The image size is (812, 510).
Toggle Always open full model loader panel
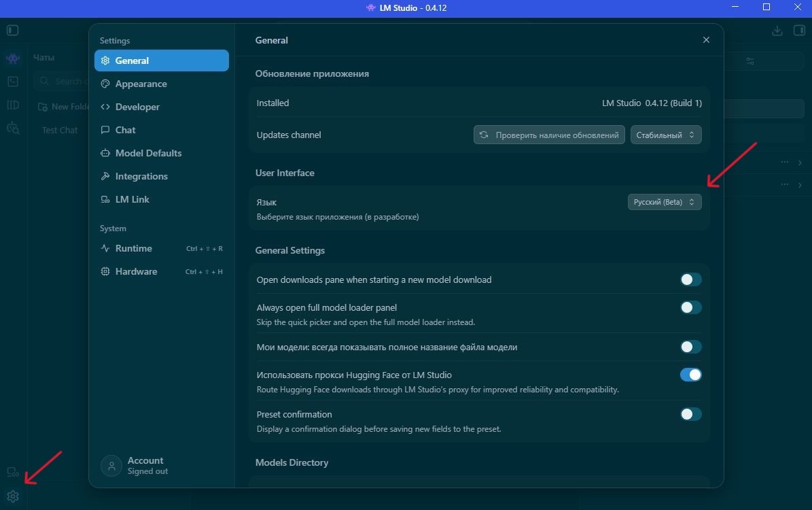click(691, 308)
